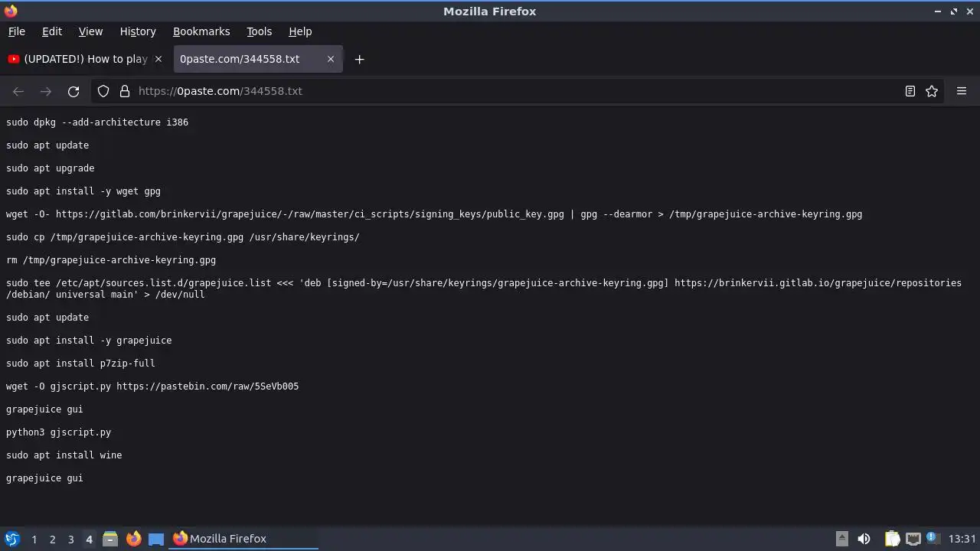Click the "sudo apt install wine" line
Screen dimensions: 980x551
click(64, 455)
